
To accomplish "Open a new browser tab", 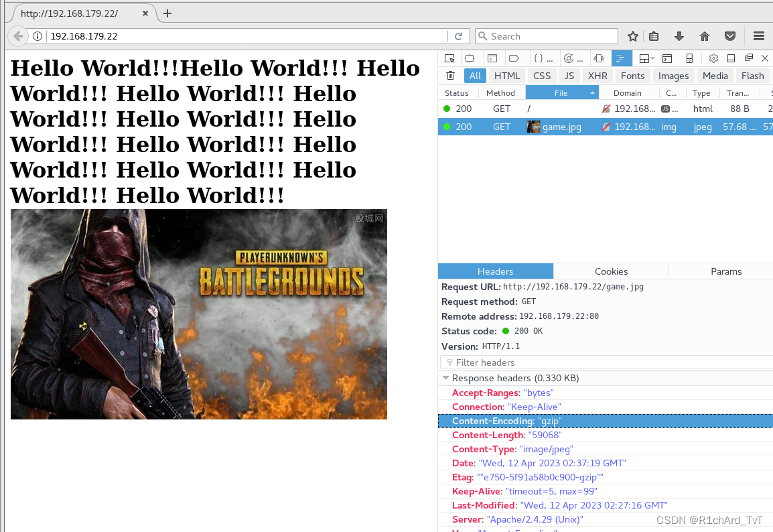I will click(167, 13).
